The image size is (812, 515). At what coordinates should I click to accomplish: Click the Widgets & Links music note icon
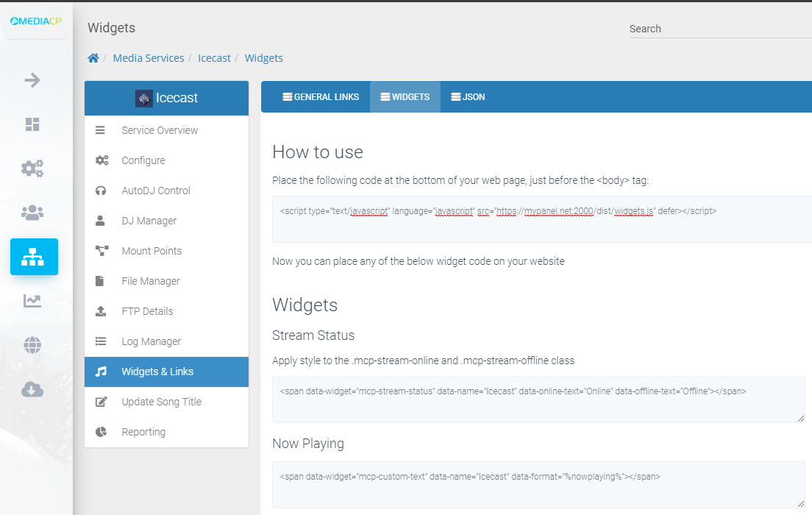coord(101,372)
